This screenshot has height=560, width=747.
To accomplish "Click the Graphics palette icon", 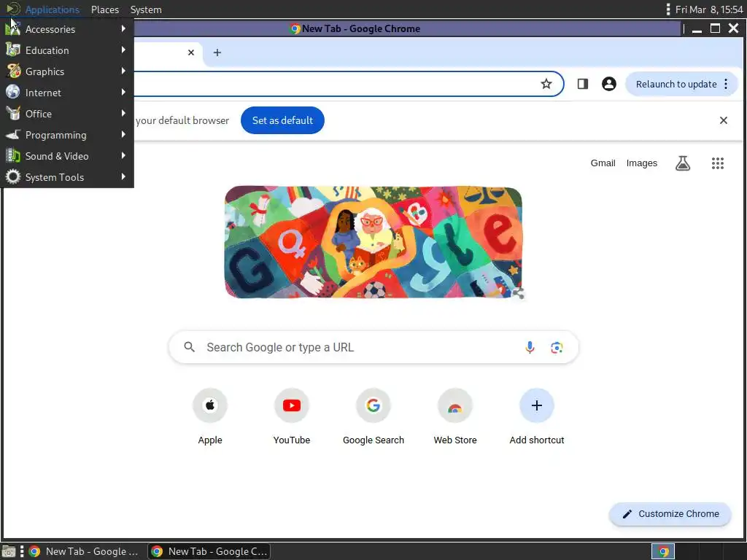I will click(x=13, y=71).
